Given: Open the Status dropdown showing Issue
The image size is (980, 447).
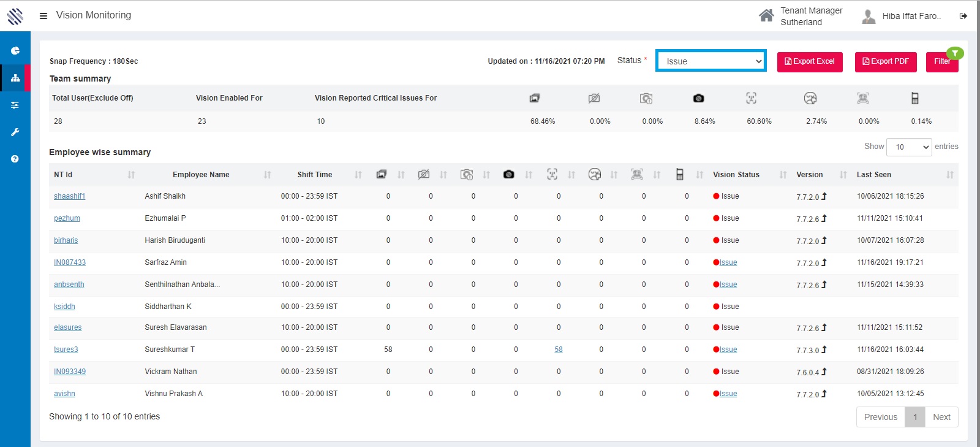Looking at the screenshot, I should pos(710,61).
